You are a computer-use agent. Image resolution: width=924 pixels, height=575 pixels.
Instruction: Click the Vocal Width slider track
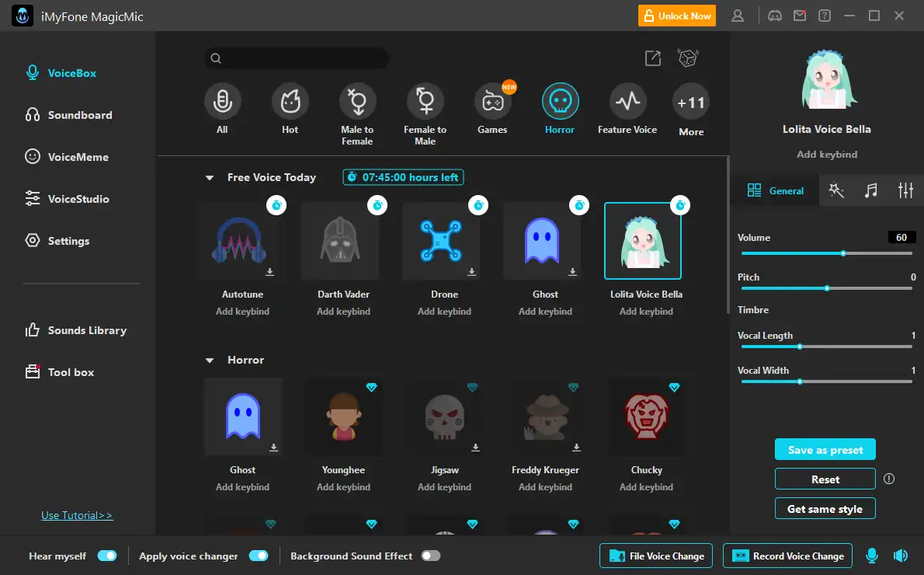[x=826, y=382]
